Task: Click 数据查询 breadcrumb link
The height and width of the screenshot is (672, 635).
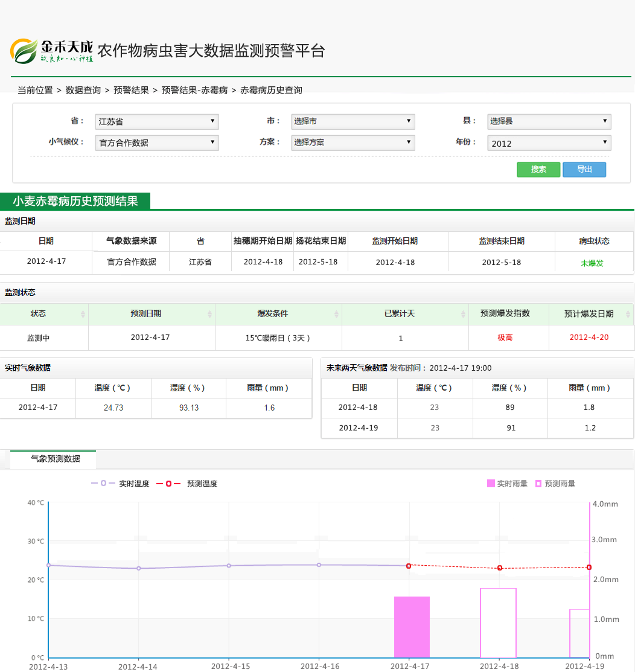Action: [83, 91]
